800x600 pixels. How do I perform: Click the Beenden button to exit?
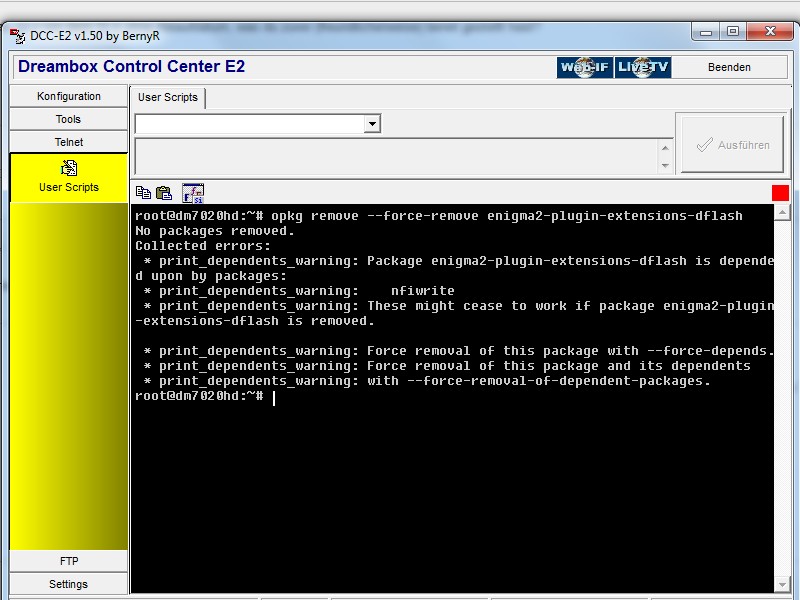729,67
